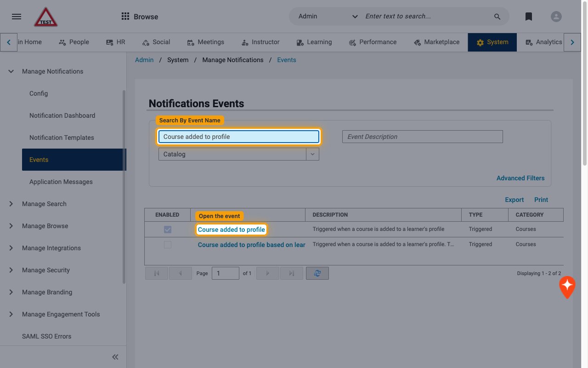Click the Event Description field
Image resolution: width=588 pixels, height=368 pixels.
423,137
